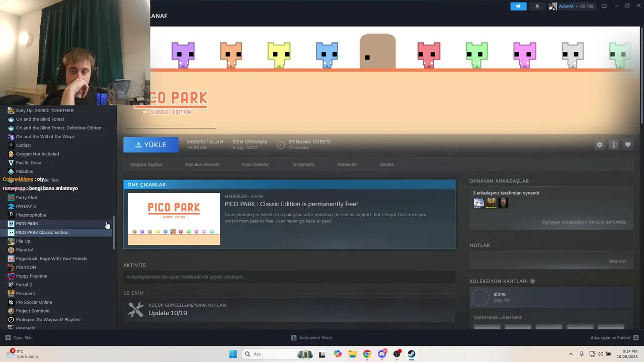Click Oyun Ekle at bottom left
The image size is (644, 362).
(19, 338)
